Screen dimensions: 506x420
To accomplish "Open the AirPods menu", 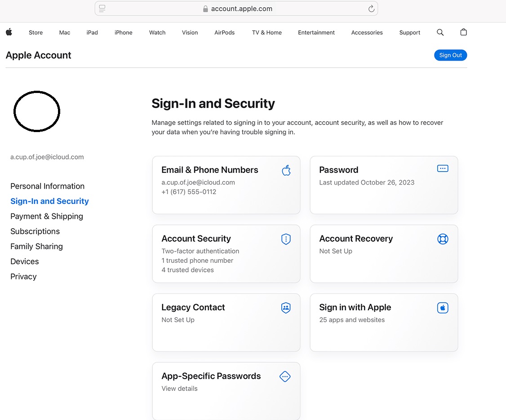I will 224,33.
